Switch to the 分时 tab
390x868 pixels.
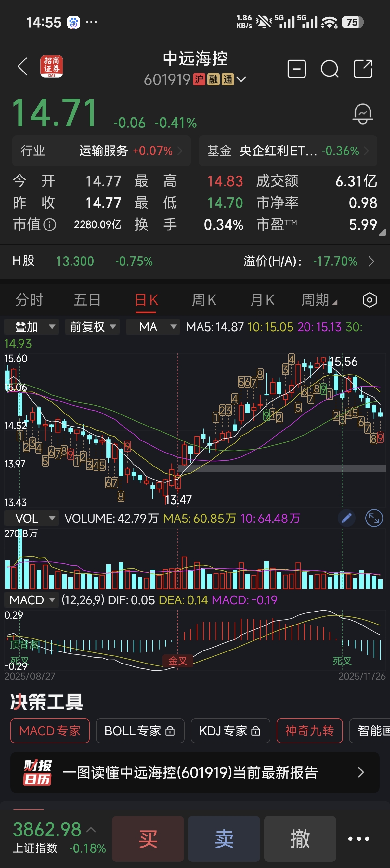click(29, 300)
